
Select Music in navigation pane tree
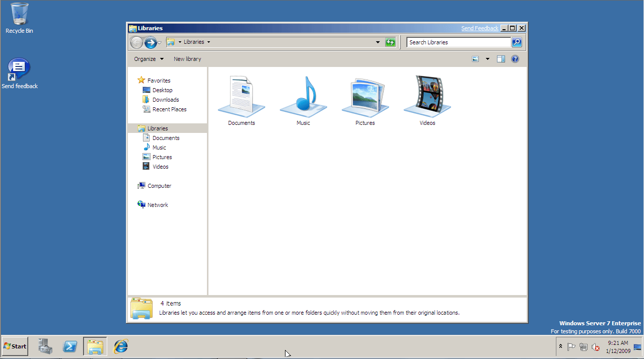[x=154, y=148]
